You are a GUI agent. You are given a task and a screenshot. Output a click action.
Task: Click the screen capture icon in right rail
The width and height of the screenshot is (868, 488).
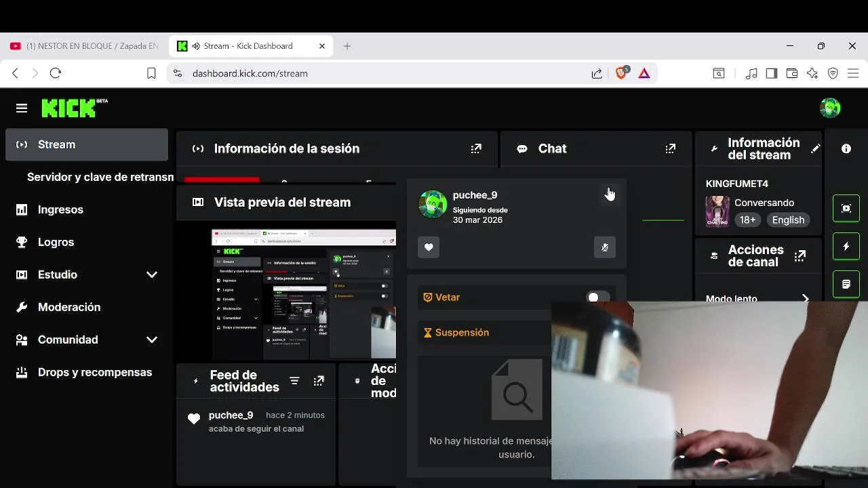(846, 209)
